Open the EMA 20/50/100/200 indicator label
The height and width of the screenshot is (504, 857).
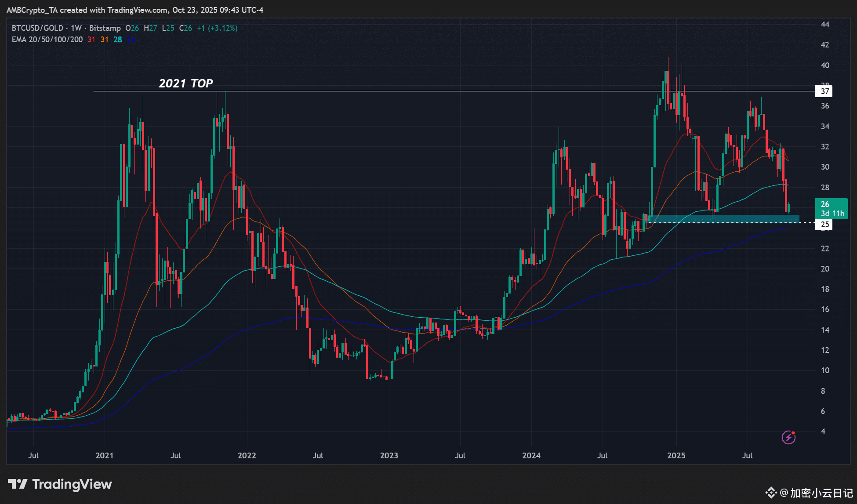tap(47, 40)
